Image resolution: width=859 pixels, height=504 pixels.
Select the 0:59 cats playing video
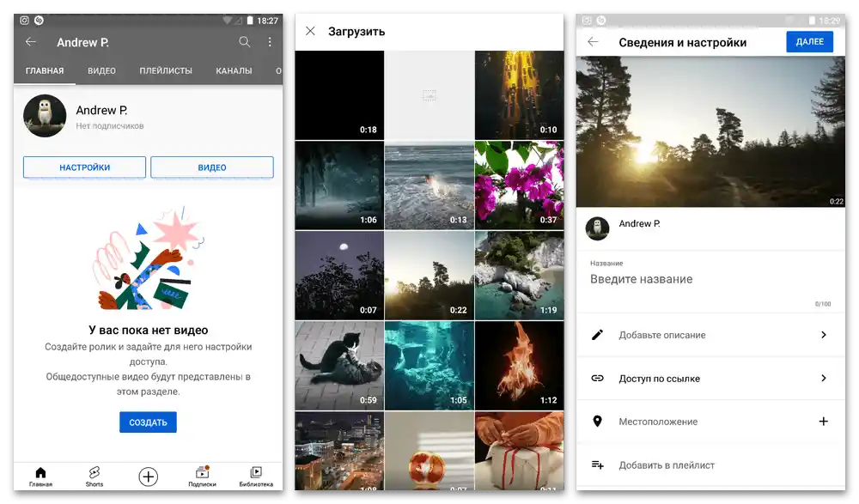(x=339, y=366)
